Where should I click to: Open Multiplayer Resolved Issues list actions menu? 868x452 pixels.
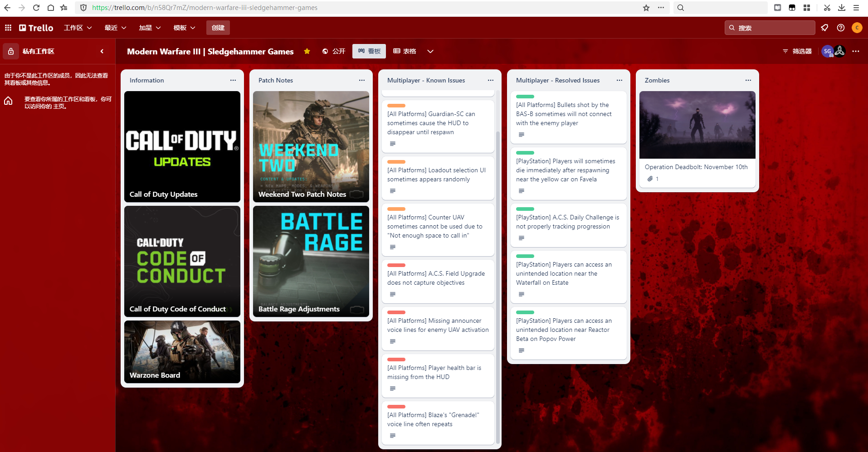(x=619, y=80)
